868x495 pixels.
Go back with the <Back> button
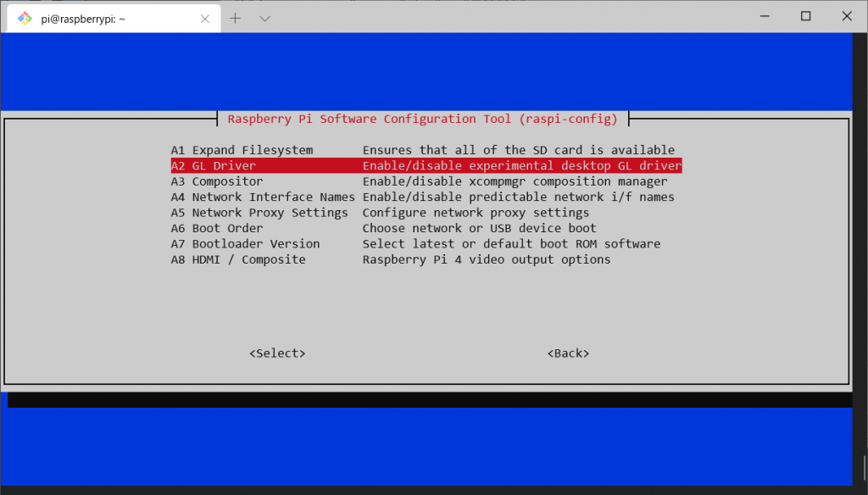pyautogui.click(x=569, y=353)
